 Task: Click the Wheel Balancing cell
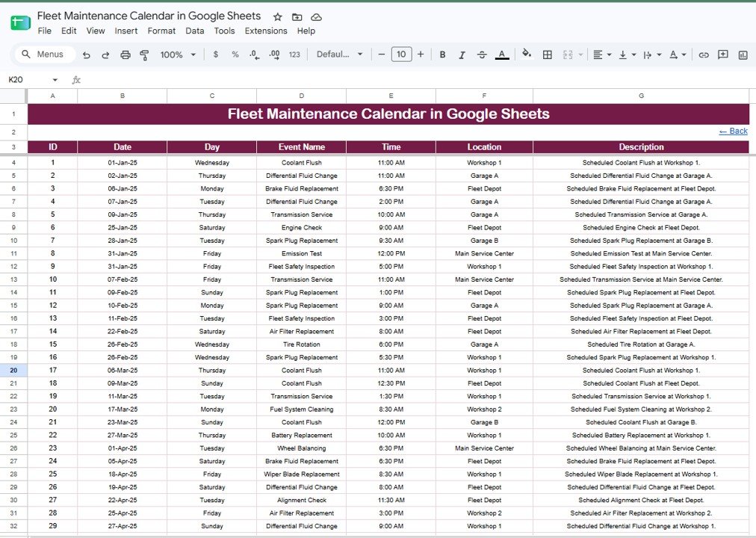301,448
